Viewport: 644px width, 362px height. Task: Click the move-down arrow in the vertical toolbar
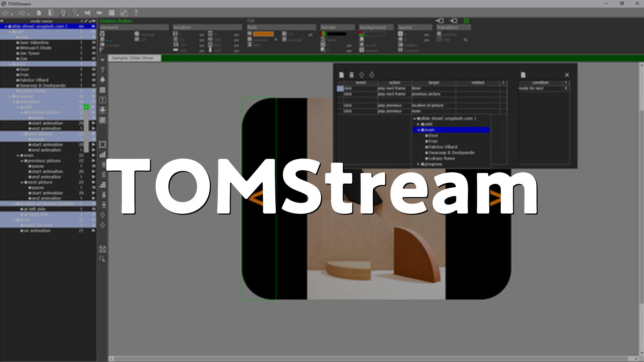[x=103, y=225]
